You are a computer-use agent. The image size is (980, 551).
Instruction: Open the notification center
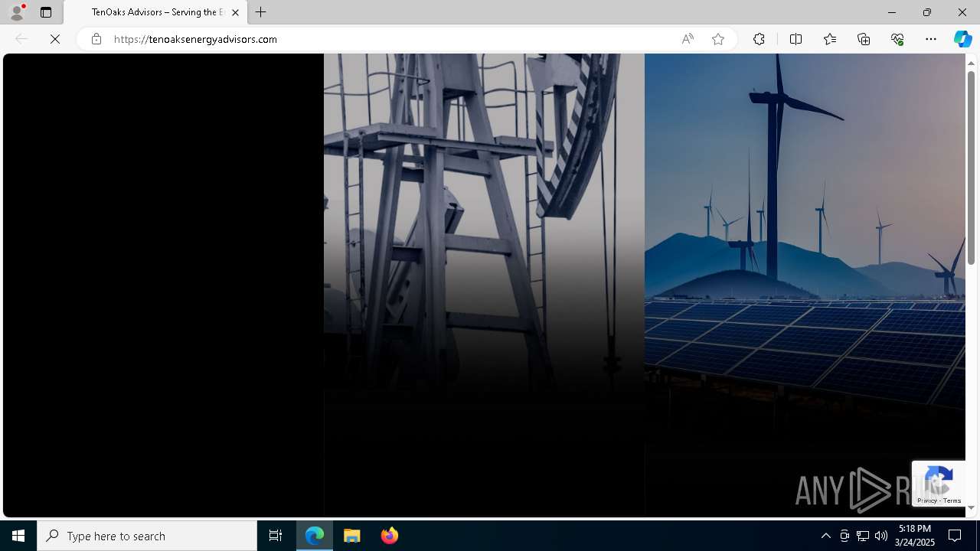coord(955,536)
